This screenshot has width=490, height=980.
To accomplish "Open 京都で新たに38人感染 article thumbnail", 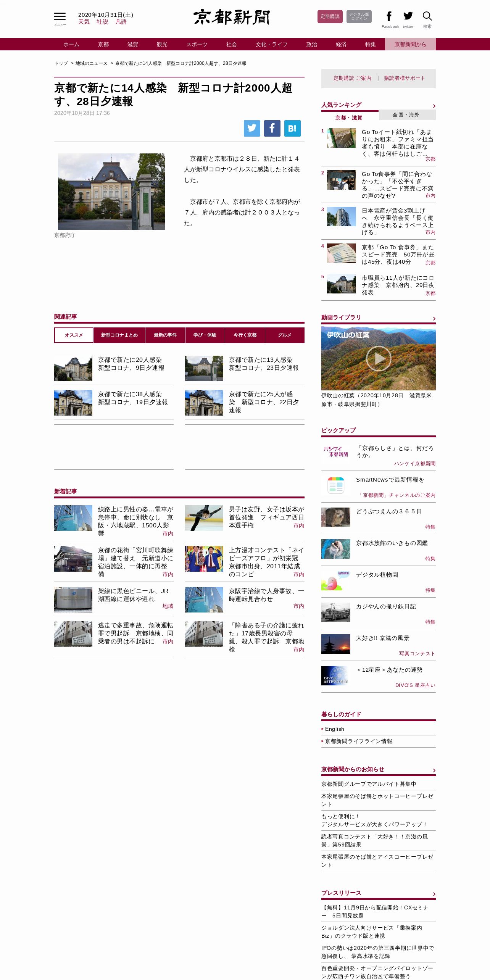I will click(73, 403).
